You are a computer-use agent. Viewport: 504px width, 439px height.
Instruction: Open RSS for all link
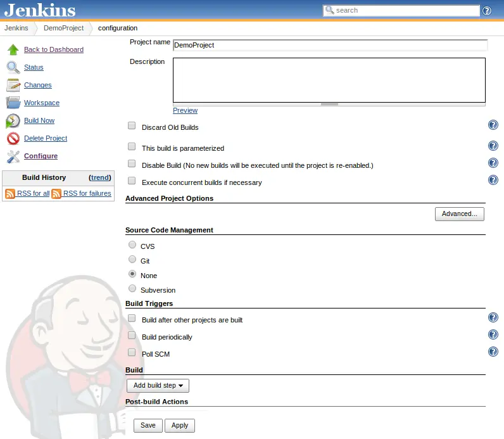click(x=33, y=193)
